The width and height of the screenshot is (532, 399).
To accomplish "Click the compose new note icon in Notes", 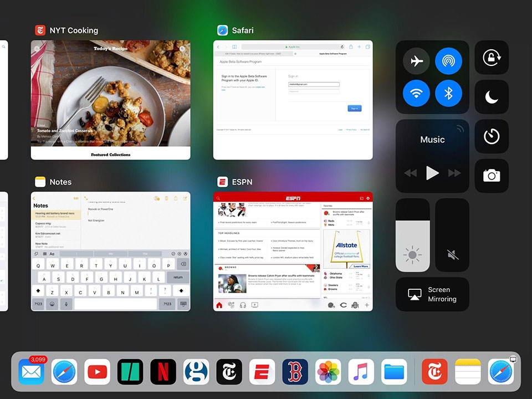I will pos(185,198).
